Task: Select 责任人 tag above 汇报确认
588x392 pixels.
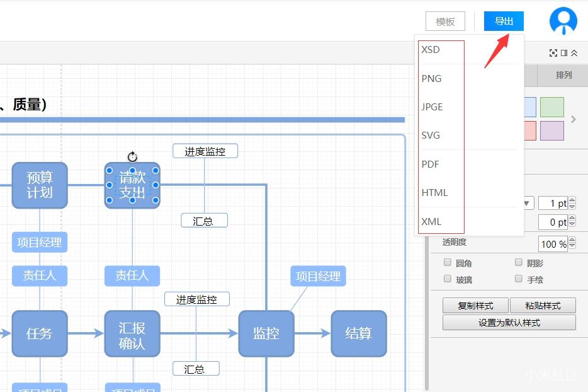Action: (132, 275)
